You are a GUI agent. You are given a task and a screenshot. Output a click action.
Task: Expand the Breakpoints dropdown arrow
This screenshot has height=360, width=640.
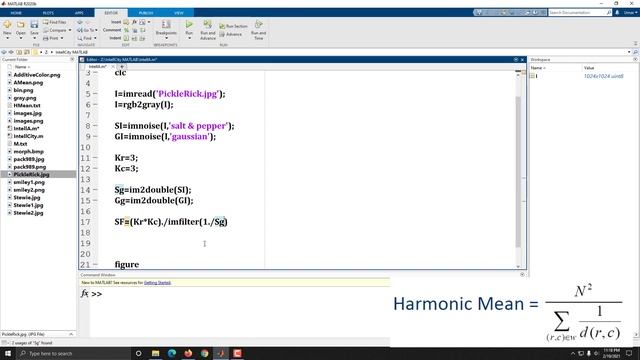point(166,38)
